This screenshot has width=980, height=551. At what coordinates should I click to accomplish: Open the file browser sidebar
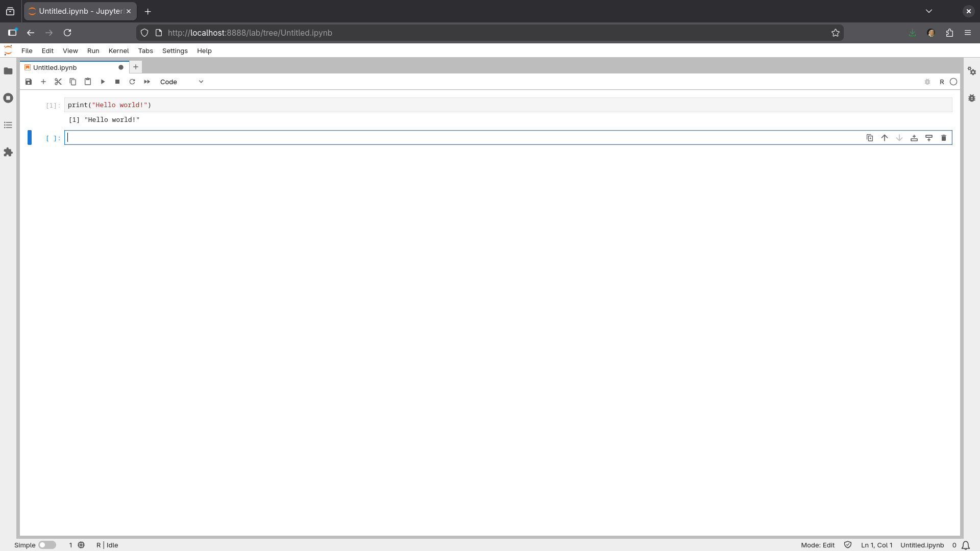pos(8,71)
